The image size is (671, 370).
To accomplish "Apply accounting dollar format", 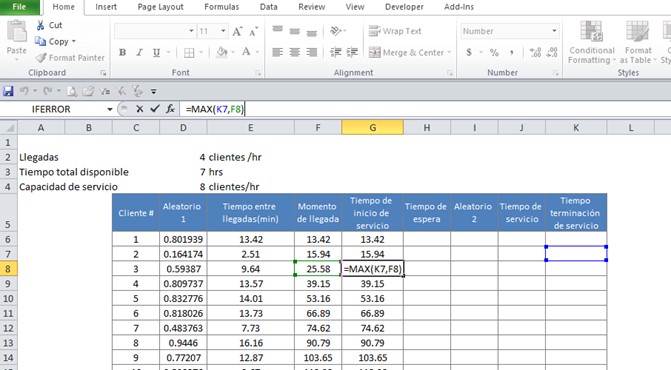I will click(x=469, y=52).
